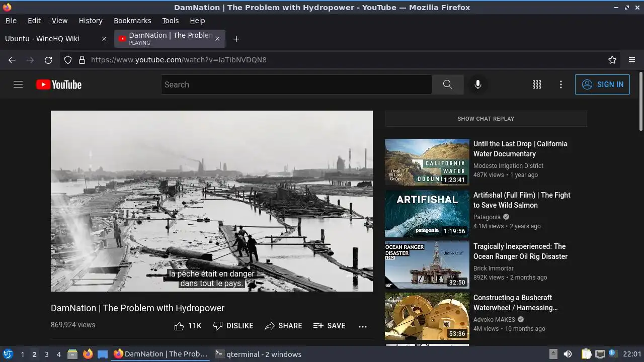Screen dimensions: 644x362
Task: Click the YouTube logo
Action: coord(59,84)
